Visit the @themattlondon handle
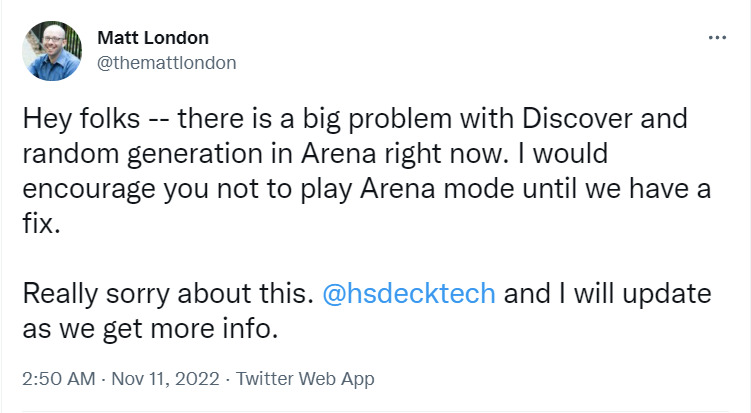Screen dimensions: 751x413 [x=166, y=62]
